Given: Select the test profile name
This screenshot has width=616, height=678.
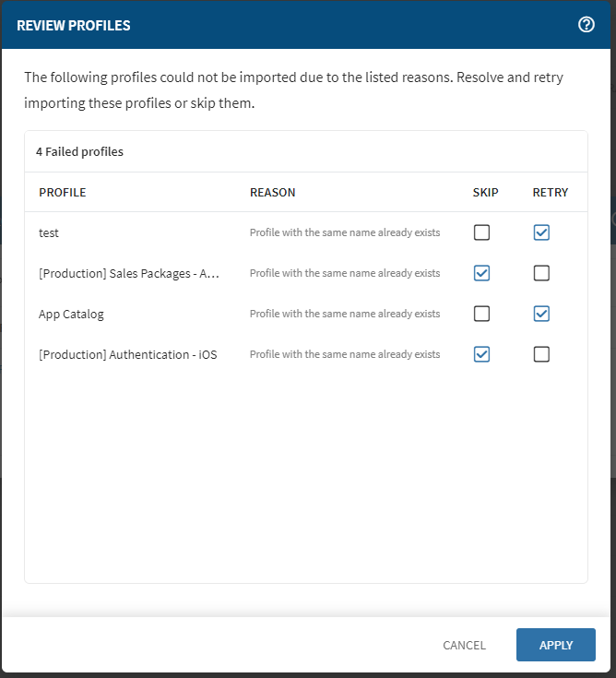Looking at the screenshot, I should pyautogui.click(x=49, y=232).
